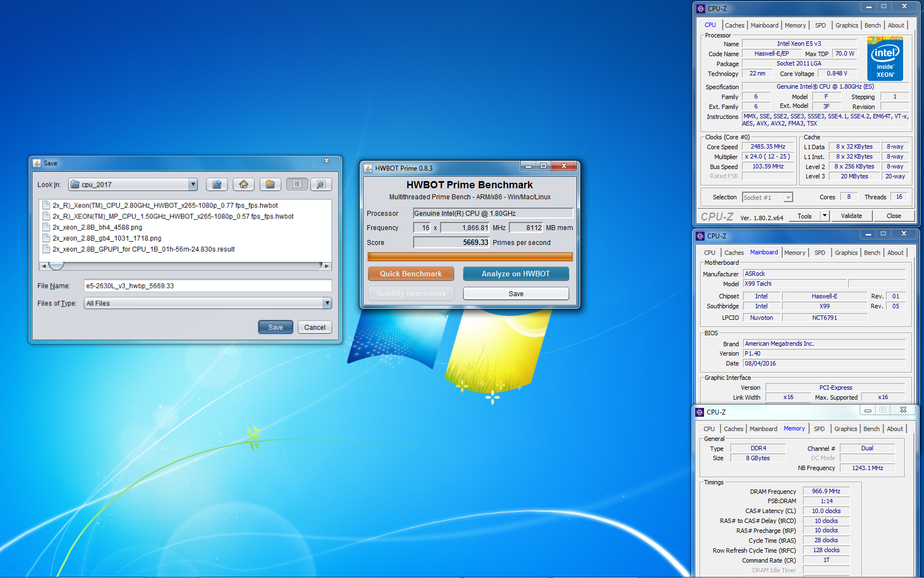This screenshot has height=578, width=924.
Task: Open Caches tab in CPU-Z processor window
Action: pyautogui.click(x=734, y=25)
